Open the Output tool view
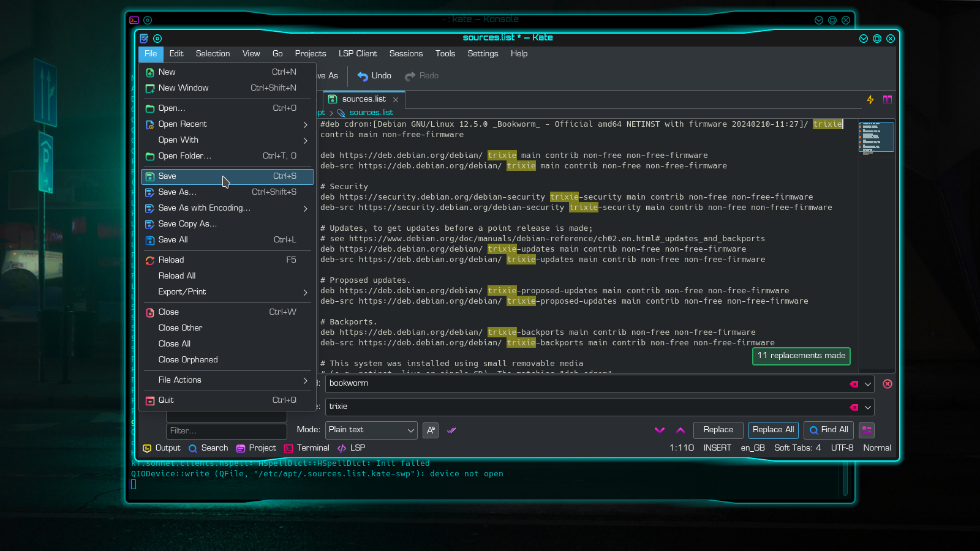Viewport: 980px width, 551px height. click(162, 448)
